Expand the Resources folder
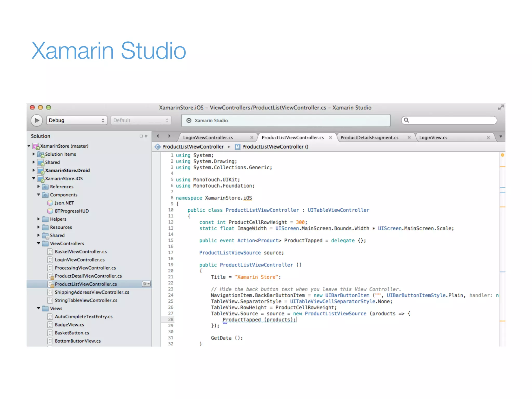 [38, 227]
